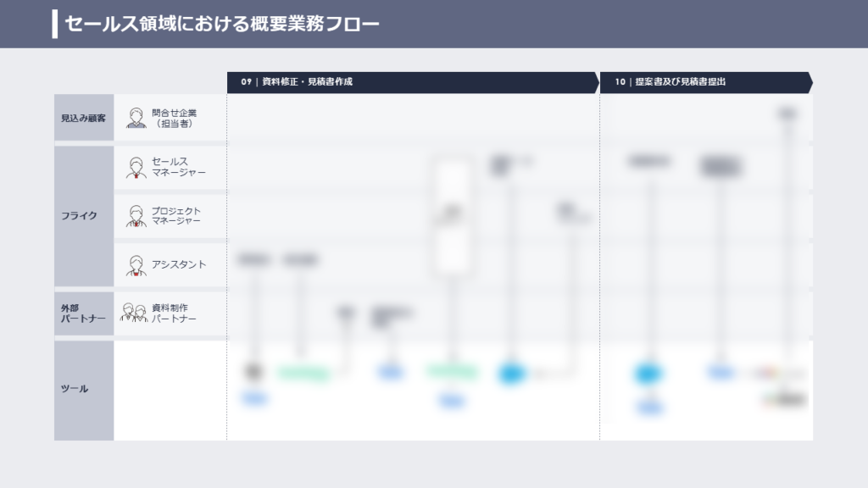Select the 10｜提案書及び見積書提出 step header
The height and width of the screenshot is (488, 868).
pos(705,82)
